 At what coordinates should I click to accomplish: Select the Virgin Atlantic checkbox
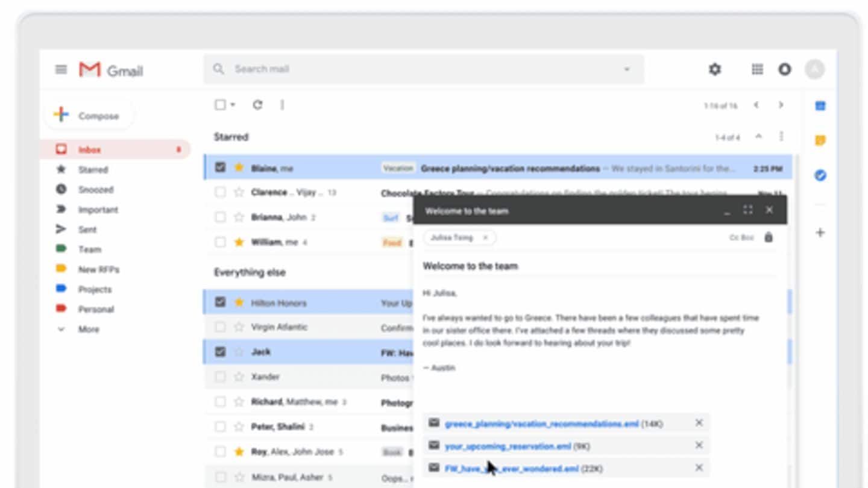click(220, 327)
